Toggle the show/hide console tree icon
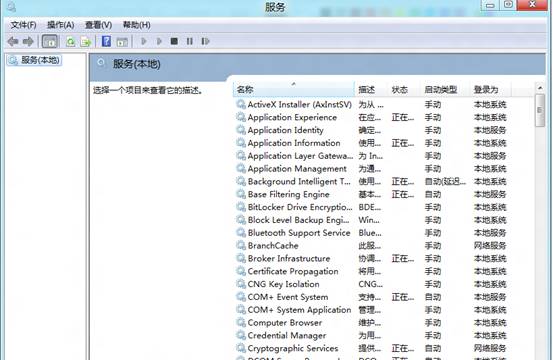 50,42
